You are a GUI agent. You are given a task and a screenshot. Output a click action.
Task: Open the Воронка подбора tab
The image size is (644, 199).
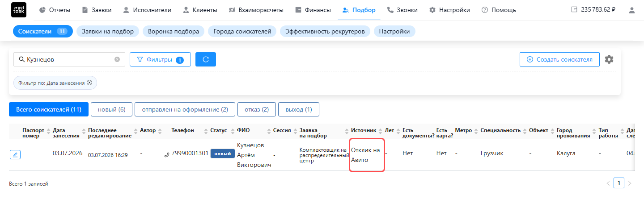174,31
